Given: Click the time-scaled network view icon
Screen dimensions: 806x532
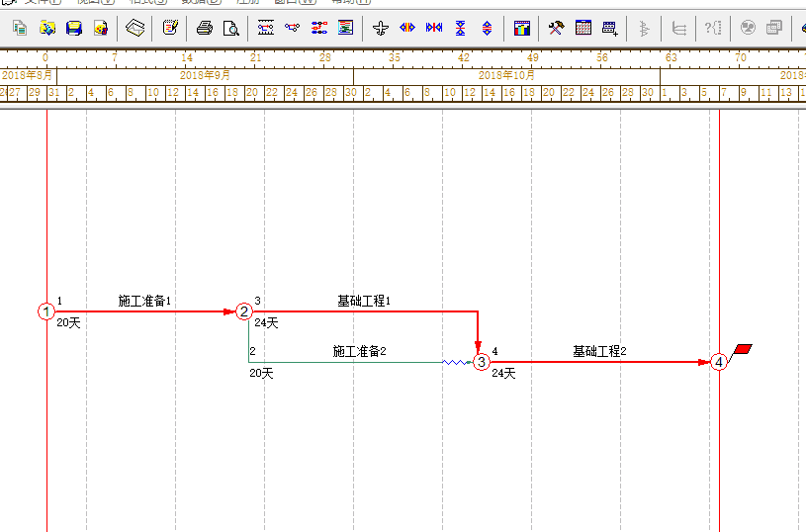Looking at the screenshot, I should pos(266,28).
